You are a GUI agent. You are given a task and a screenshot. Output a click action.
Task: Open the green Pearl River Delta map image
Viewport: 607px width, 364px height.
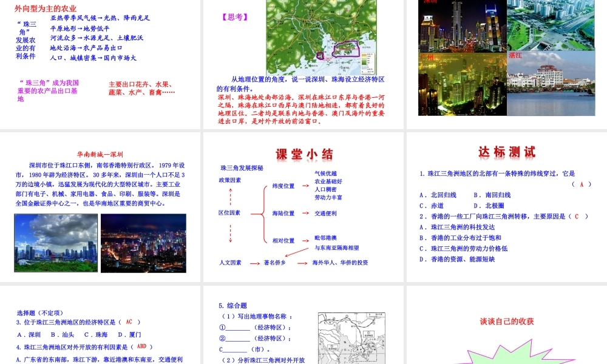tap(321, 37)
